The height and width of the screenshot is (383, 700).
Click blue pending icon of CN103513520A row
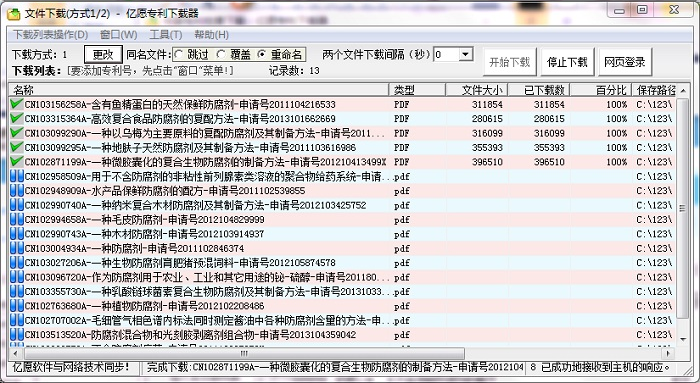coord(17,334)
